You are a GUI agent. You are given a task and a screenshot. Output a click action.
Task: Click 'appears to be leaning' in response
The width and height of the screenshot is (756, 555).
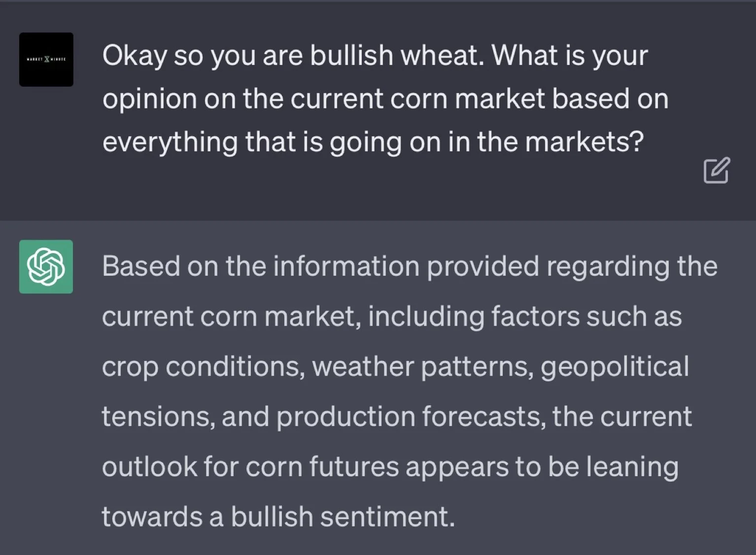pyautogui.click(x=542, y=467)
